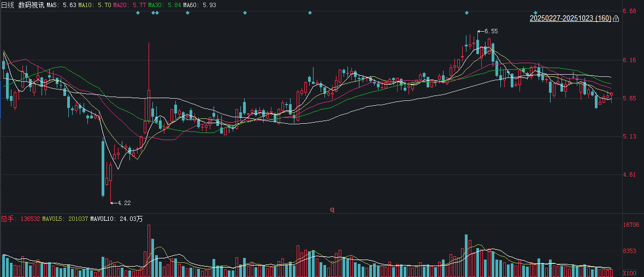Screen dimensions: 644x277
Task: Open the 数码视讯 stock name selector
Action: 31,4
